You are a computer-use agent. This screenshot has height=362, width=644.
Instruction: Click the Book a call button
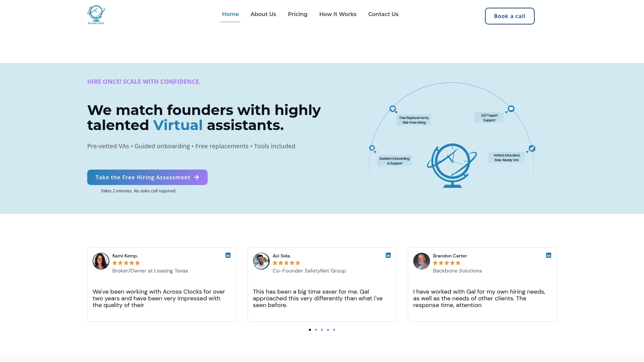510,16
